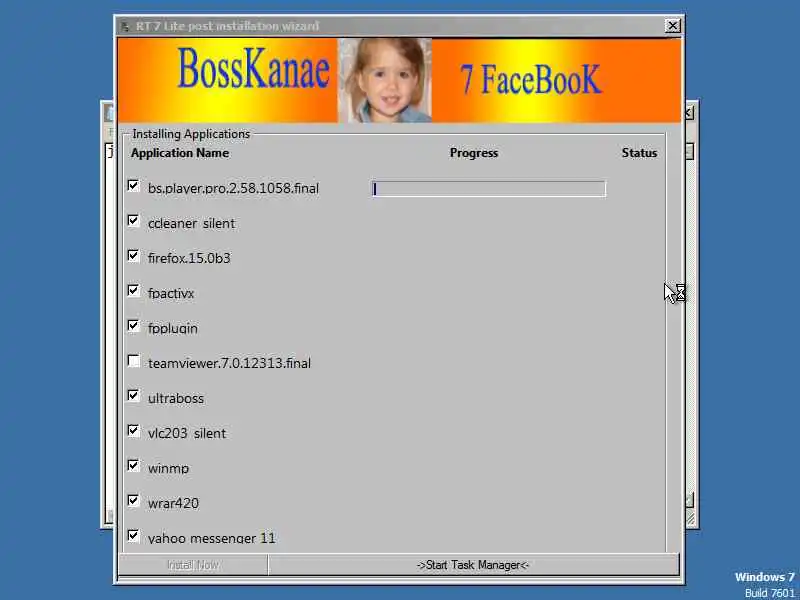The width and height of the screenshot is (800, 600).
Task: Uncheck the vlc203 silent checkbox
Action: [134, 431]
